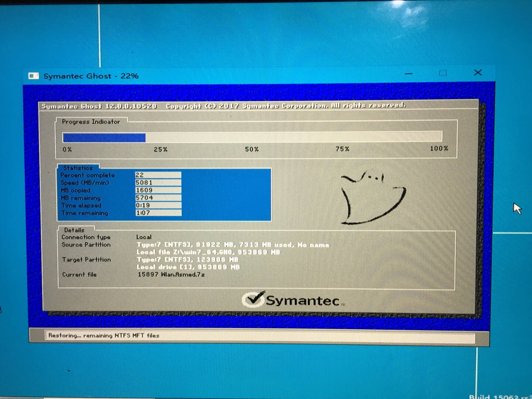Screen dimensions: 532x399
Task: Click the Symantec checkmark logo
Action: [293, 299]
